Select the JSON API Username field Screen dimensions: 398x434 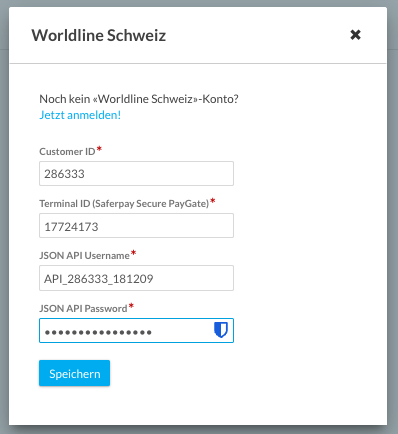click(136, 278)
